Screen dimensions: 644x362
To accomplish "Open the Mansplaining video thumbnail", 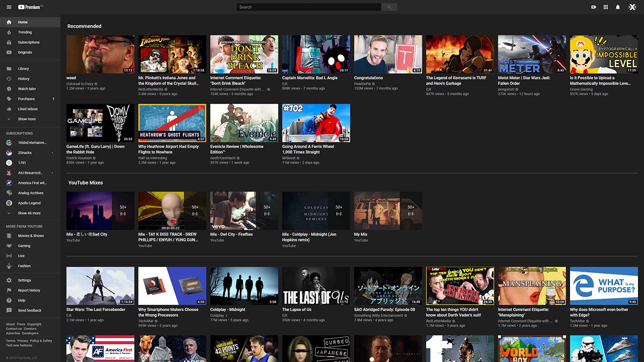I will pyautogui.click(x=532, y=286).
